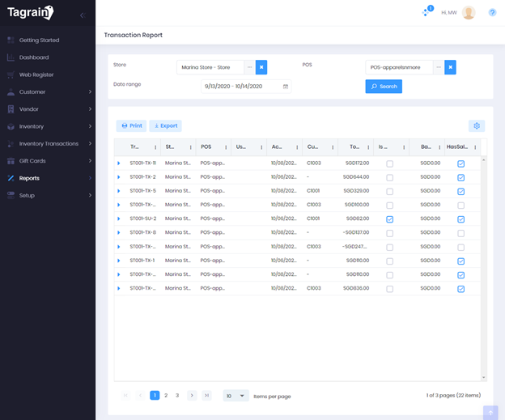The width and height of the screenshot is (505, 420).
Task: Toggle HasSal checkbox for ST001-TX-11
Action: coord(460,163)
